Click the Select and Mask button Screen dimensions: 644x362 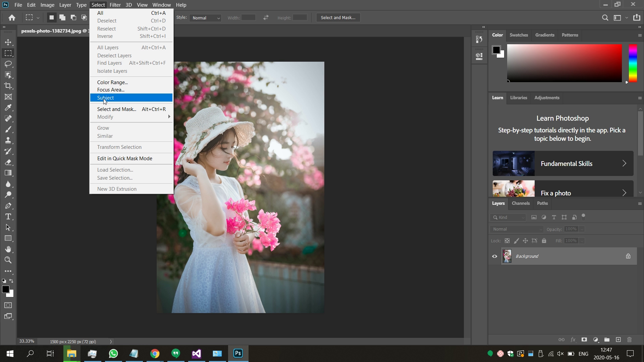(338, 17)
